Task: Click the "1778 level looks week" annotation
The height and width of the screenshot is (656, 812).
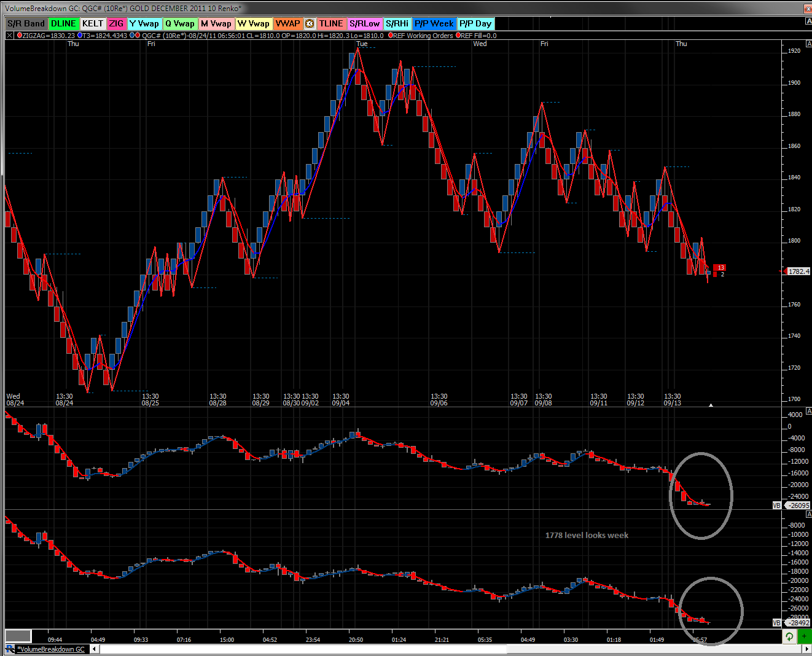Action: [x=587, y=535]
